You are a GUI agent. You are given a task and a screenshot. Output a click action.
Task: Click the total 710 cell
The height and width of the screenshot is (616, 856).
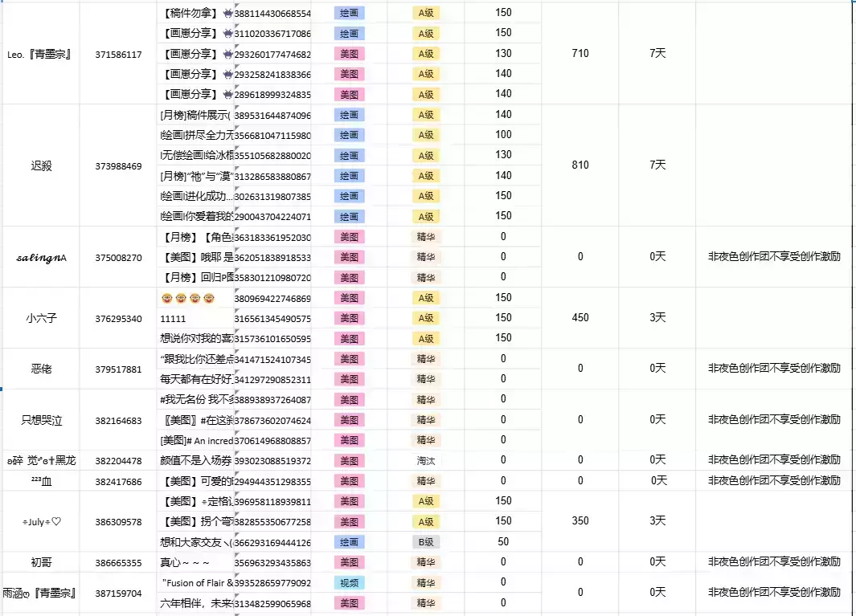[580, 54]
